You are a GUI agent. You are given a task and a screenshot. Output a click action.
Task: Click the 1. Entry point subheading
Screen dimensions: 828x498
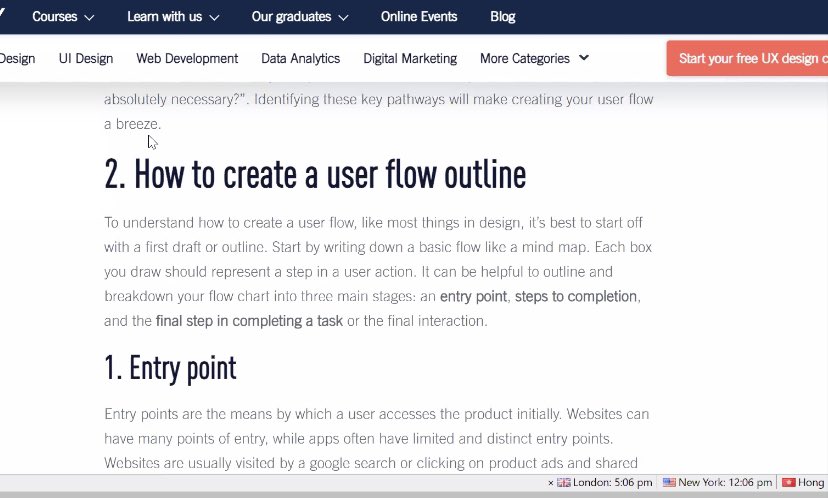coord(170,368)
